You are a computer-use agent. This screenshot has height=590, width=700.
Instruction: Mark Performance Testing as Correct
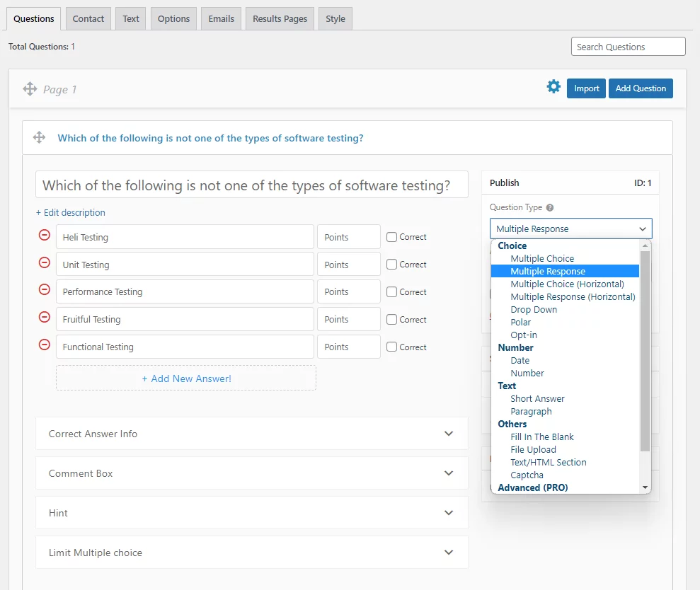pyautogui.click(x=391, y=292)
